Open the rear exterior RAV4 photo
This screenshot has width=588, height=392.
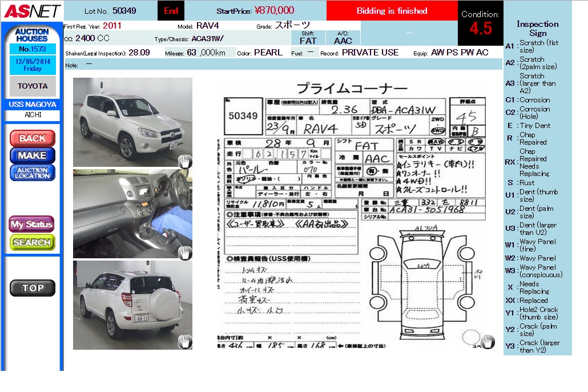click(x=132, y=305)
